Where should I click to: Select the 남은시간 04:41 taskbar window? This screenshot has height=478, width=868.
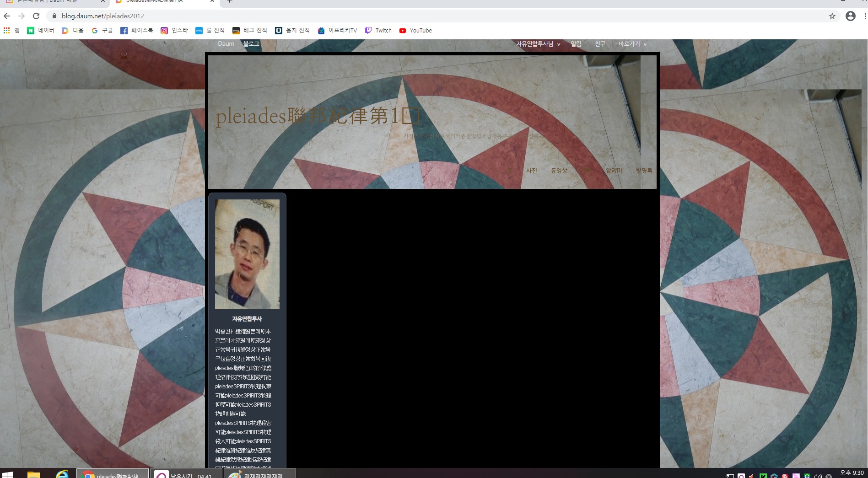point(186,474)
